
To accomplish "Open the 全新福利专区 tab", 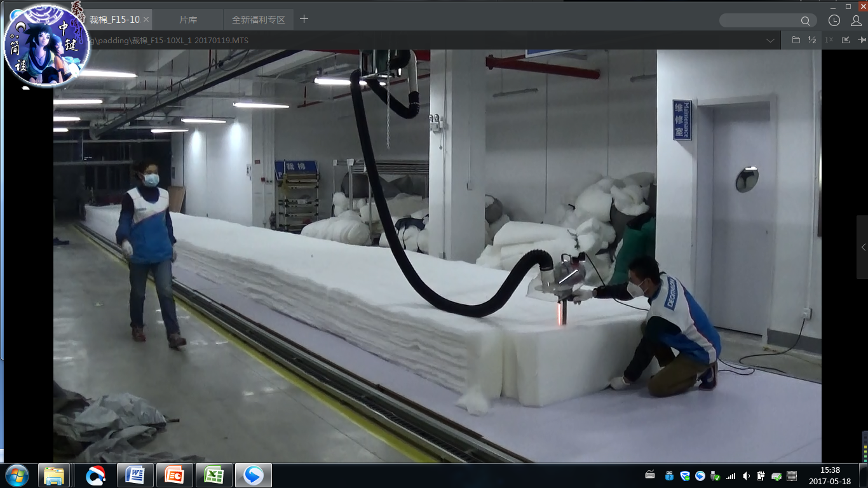I will tap(258, 20).
